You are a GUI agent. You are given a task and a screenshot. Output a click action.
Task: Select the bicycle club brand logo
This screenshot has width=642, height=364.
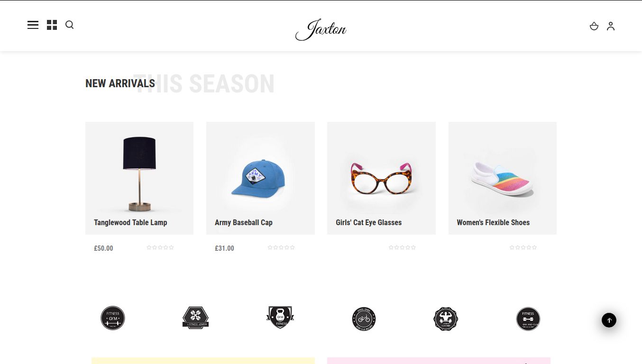pyautogui.click(x=364, y=318)
